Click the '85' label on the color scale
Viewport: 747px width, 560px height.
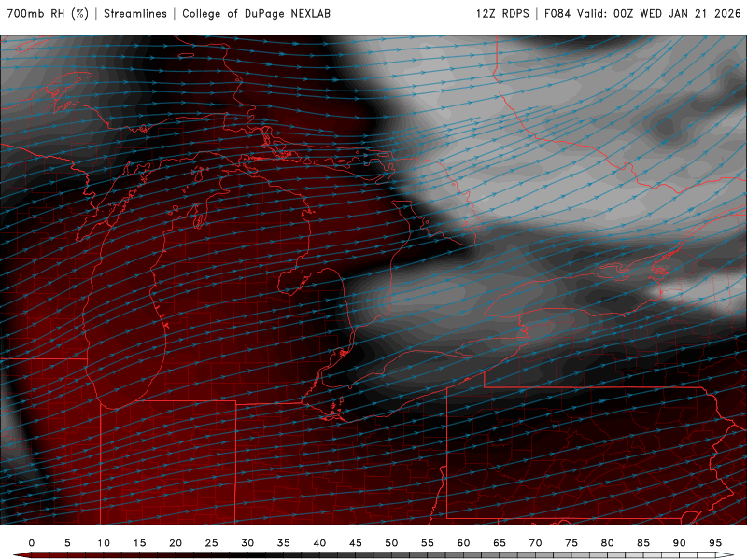pyautogui.click(x=643, y=543)
